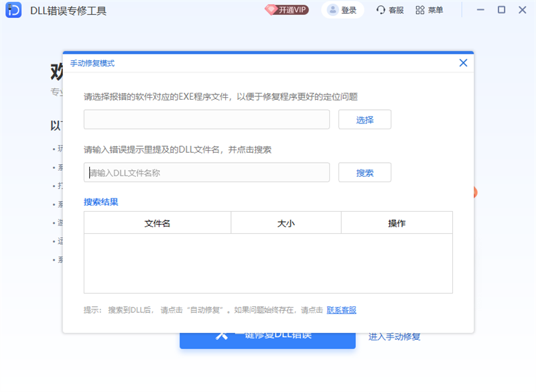Screen dimensions: 536x392
Task: Click the EXE program path input box
Action: point(206,119)
